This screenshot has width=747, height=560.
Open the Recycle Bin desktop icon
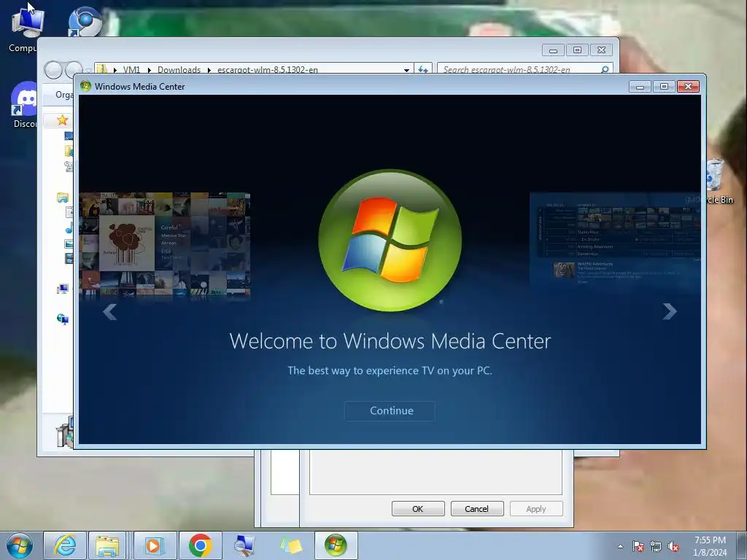click(x=719, y=182)
